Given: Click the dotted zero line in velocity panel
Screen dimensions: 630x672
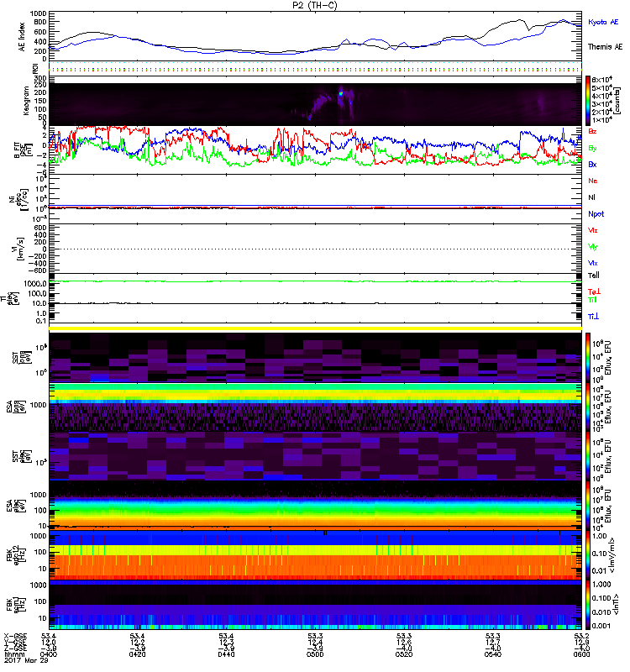Looking at the screenshot, I should [x=316, y=249].
